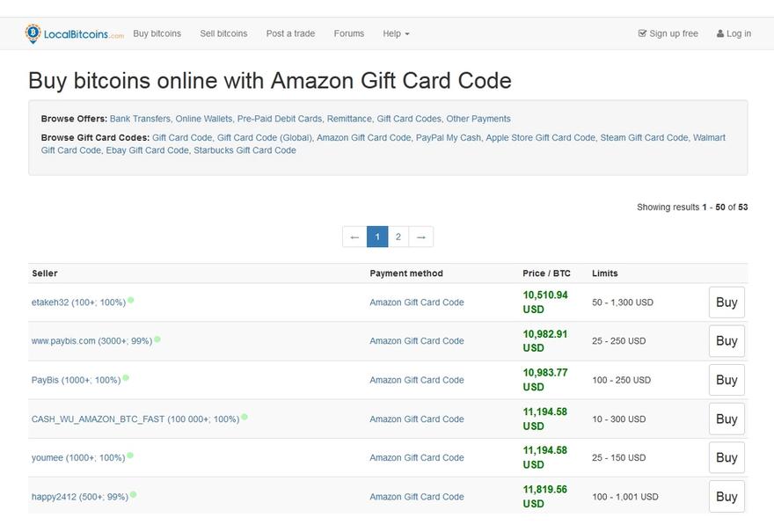Click the next page arrow
Viewport: 774px width, 532px height.
[421, 237]
